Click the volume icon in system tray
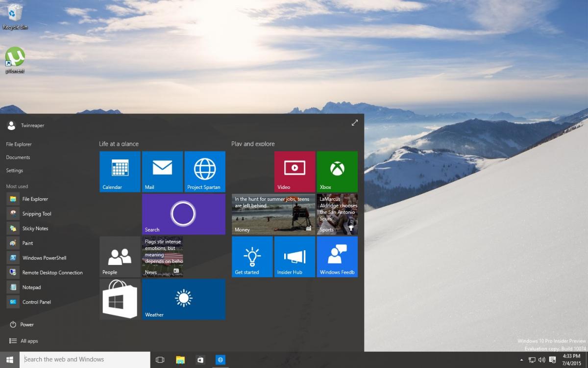This screenshot has width=588, height=368. [x=542, y=360]
